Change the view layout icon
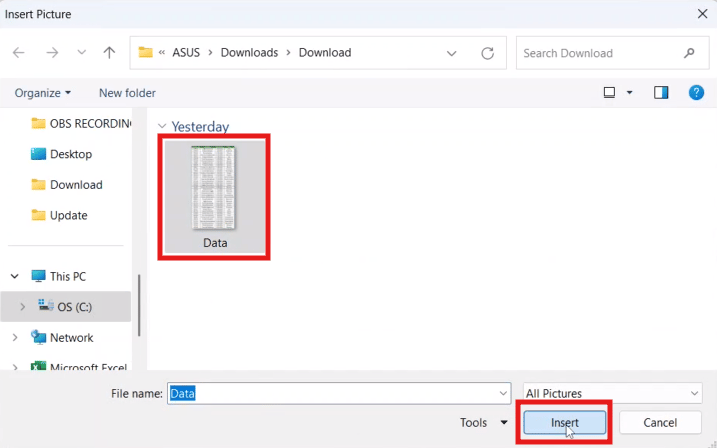 coord(610,93)
